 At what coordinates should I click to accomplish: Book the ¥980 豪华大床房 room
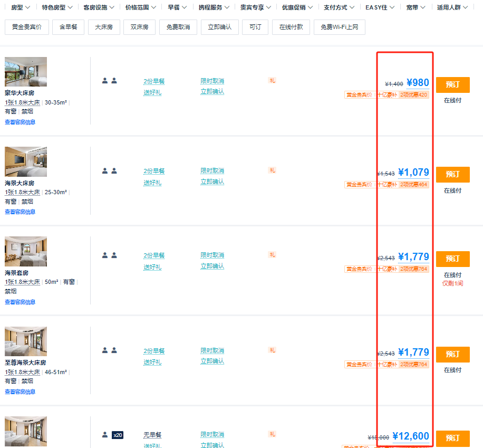452,85
